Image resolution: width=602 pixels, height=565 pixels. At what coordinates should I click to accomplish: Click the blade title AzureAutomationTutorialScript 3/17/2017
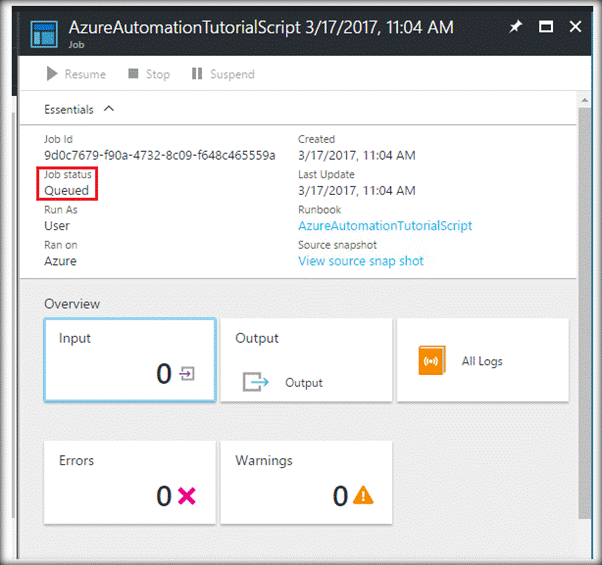(x=261, y=27)
